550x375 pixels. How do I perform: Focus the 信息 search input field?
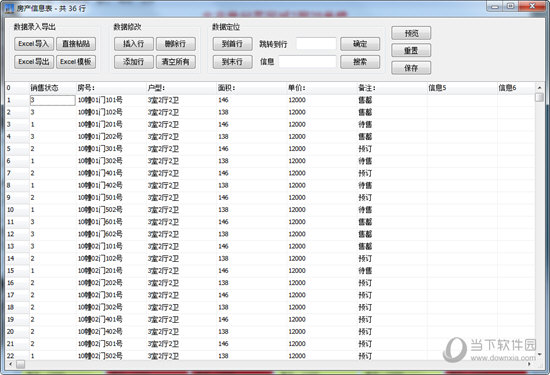point(307,62)
